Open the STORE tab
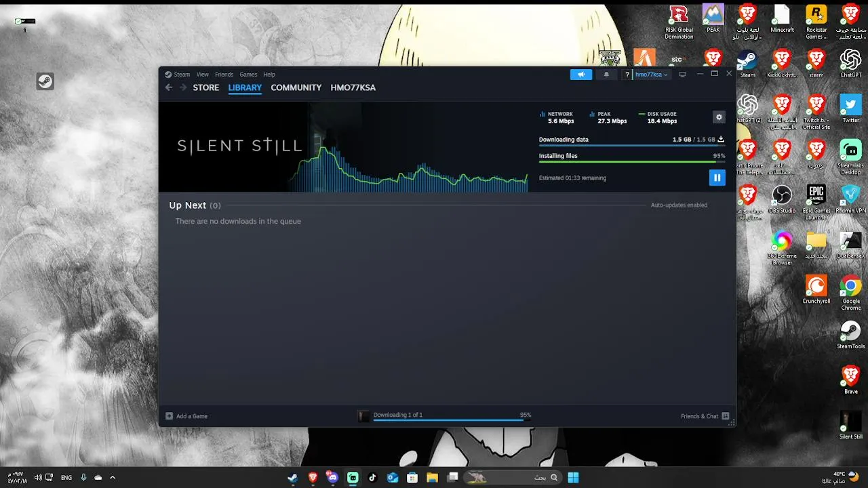 click(206, 87)
